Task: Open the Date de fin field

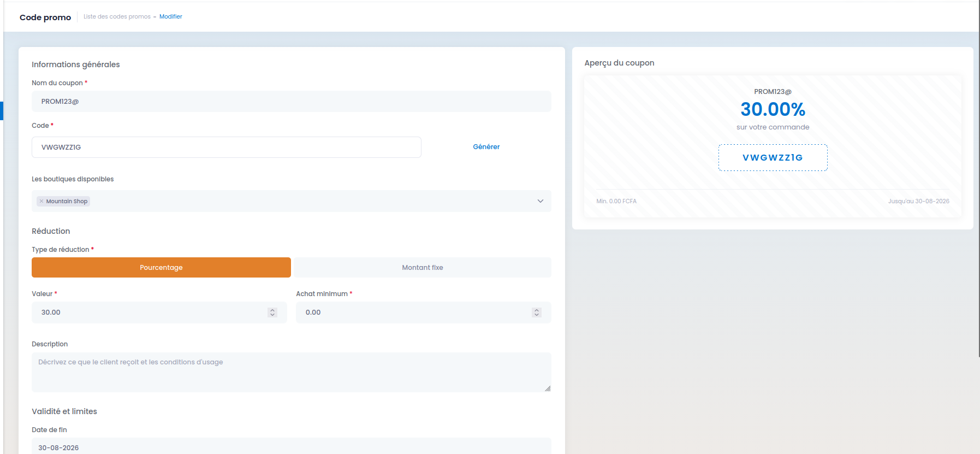Action: coord(292,446)
